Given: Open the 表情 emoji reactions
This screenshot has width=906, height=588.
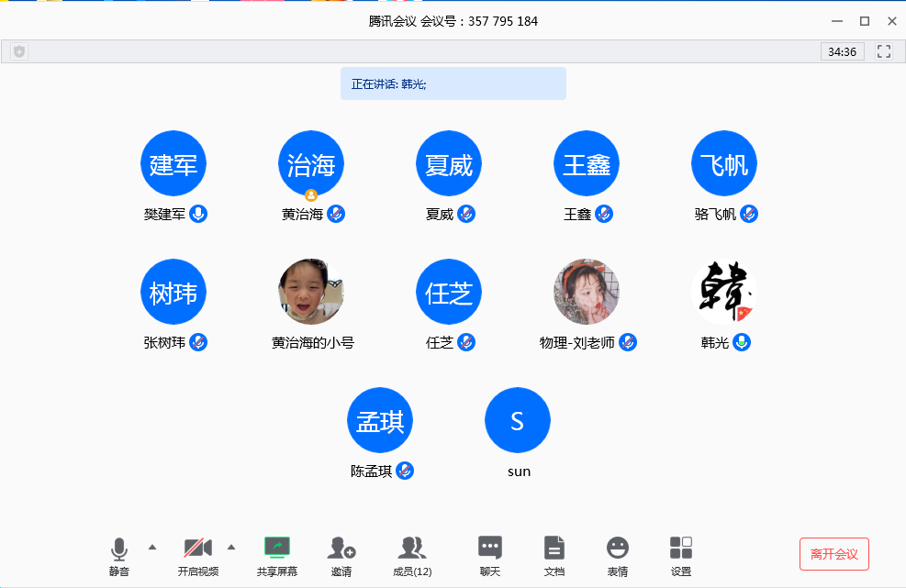Looking at the screenshot, I should click(618, 556).
